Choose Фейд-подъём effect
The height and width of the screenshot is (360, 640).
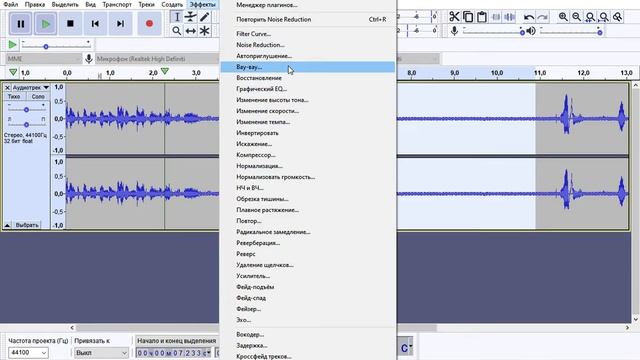(x=308, y=287)
